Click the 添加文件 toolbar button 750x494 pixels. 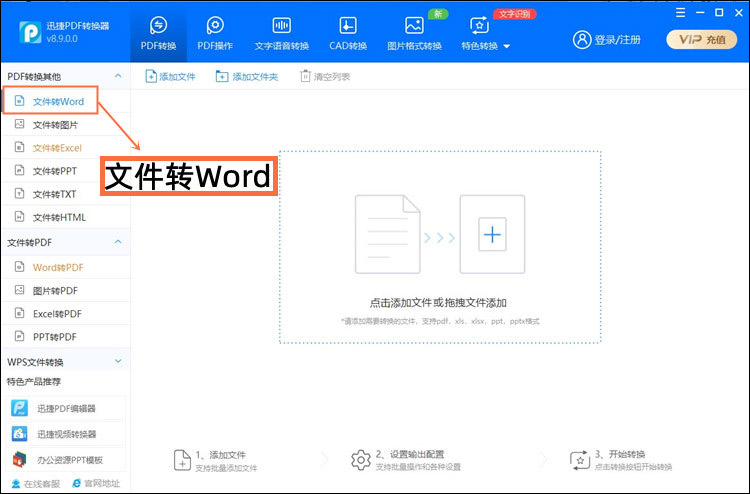[x=171, y=77]
